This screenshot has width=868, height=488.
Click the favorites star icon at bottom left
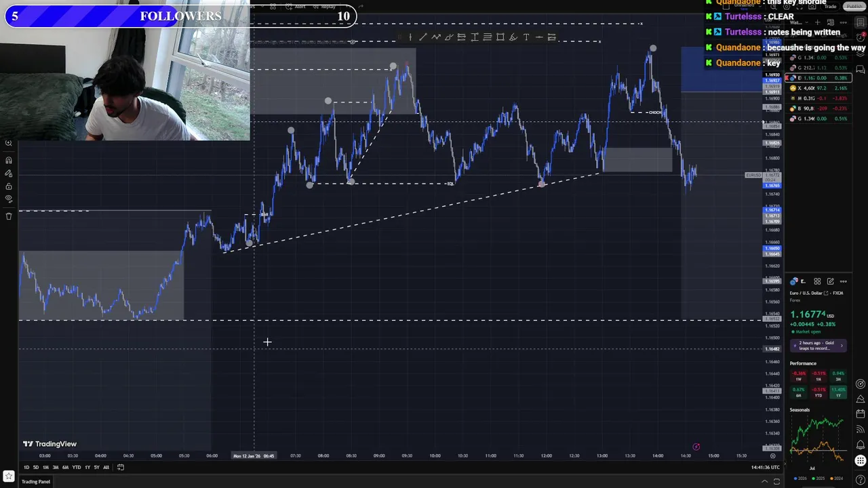[9, 476]
